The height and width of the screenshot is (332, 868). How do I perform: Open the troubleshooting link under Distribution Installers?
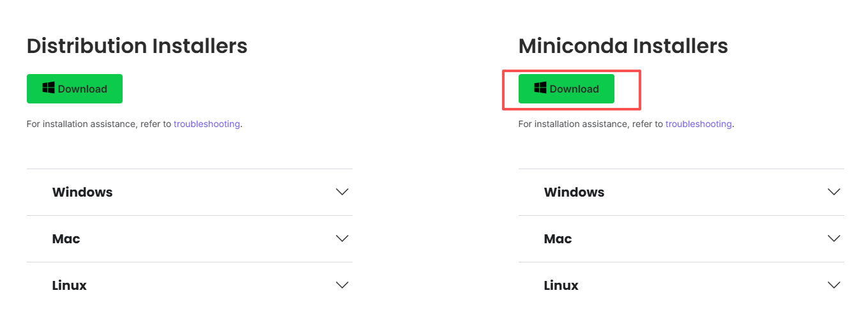pos(207,124)
